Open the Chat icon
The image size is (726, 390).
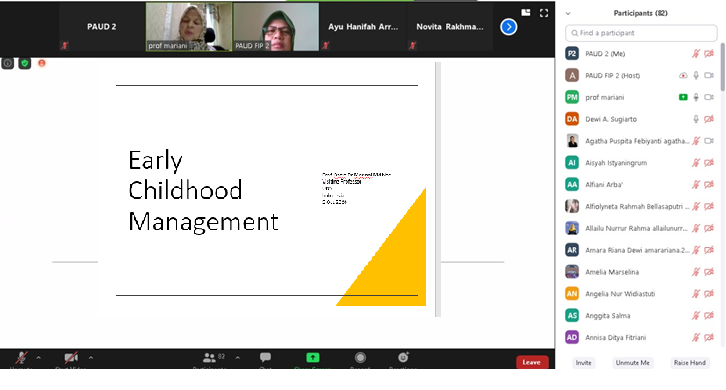pyautogui.click(x=265, y=357)
